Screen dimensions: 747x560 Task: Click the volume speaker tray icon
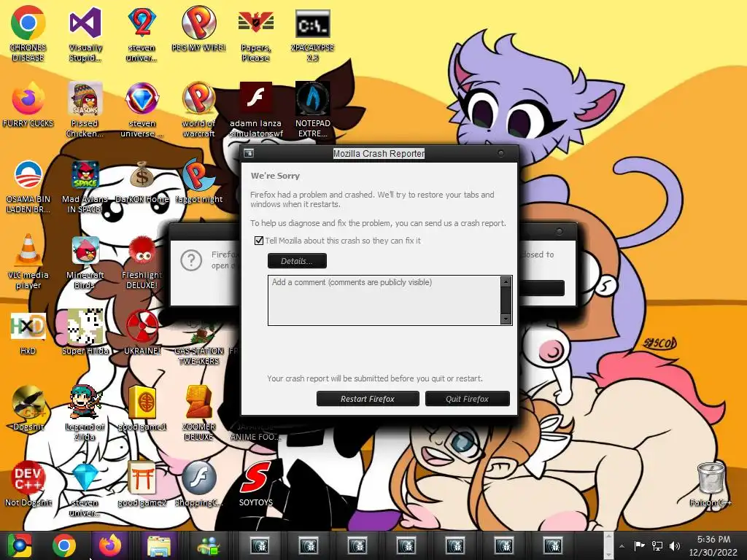[x=674, y=545]
